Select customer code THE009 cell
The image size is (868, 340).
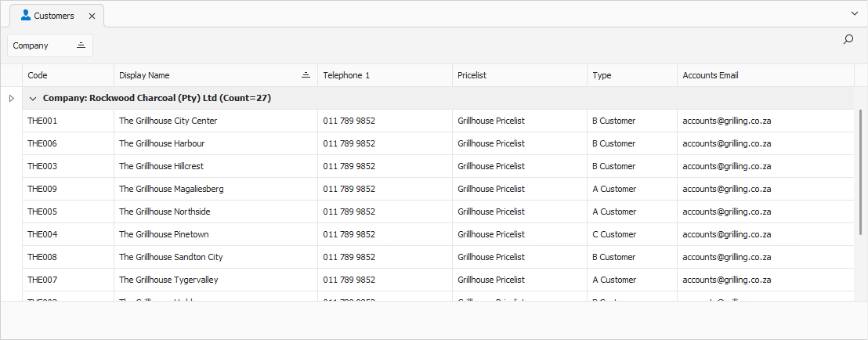[68, 189]
